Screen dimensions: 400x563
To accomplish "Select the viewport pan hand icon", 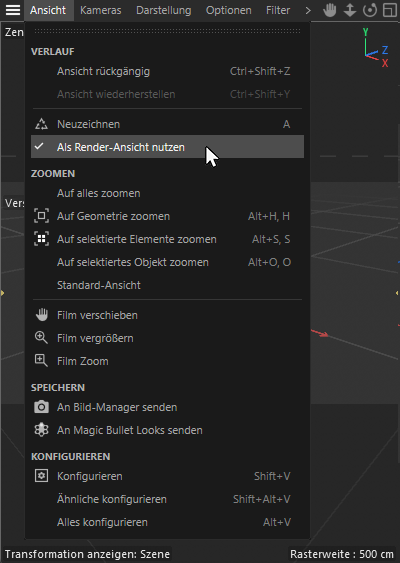I will [329, 10].
